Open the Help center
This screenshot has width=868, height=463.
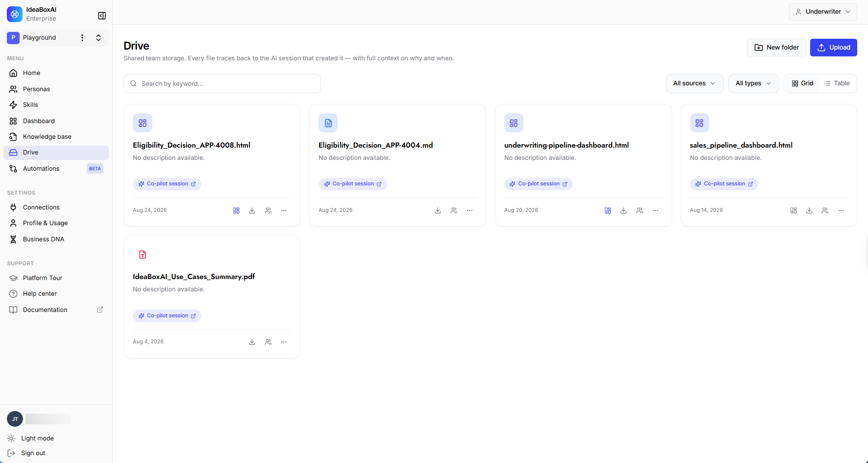tap(56, 294)
